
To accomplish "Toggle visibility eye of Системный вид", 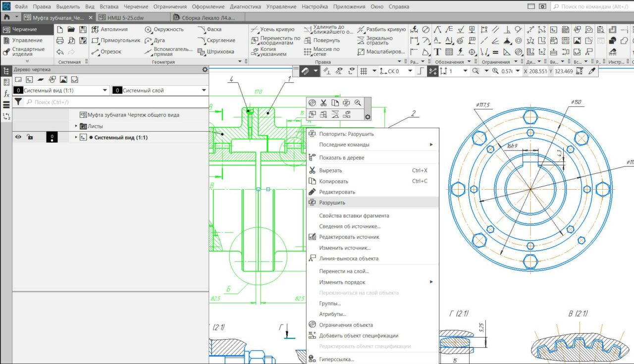I will pyautogui.click(x=18, y=137).
